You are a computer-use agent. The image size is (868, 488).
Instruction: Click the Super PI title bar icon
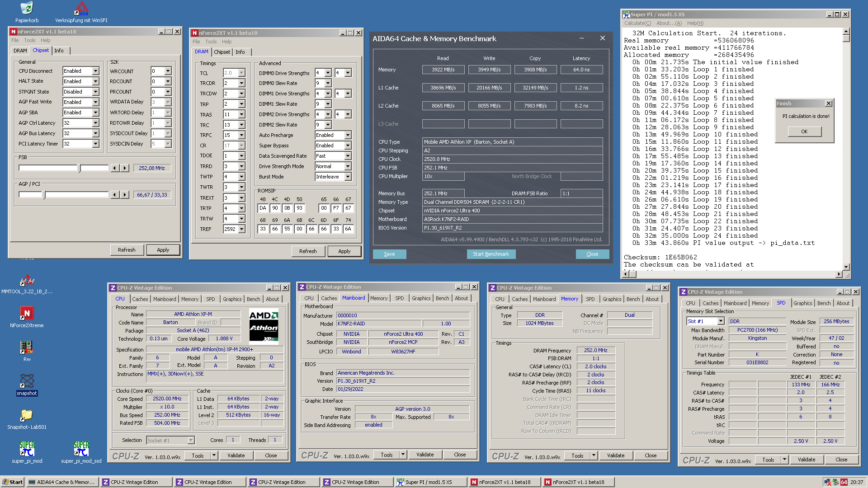coord(626,14)
